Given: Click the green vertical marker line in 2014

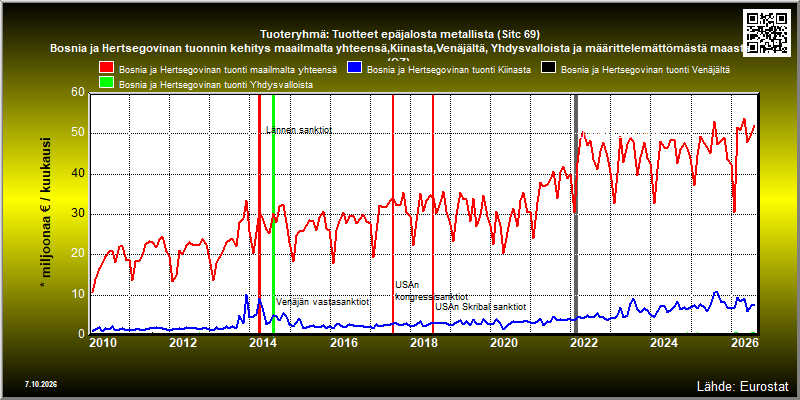Looking at the screenshot, I should pyautogui.click(x=273, y=214).
